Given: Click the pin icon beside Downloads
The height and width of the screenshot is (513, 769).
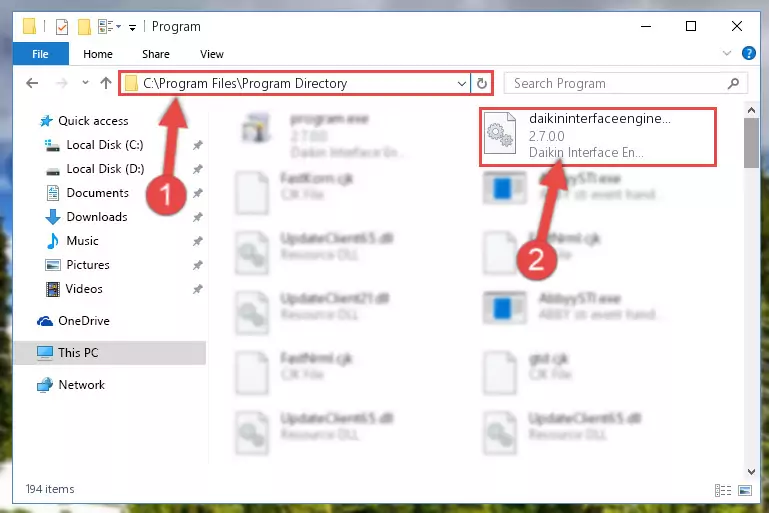Looking at the screenshot, I should point(197,217).
